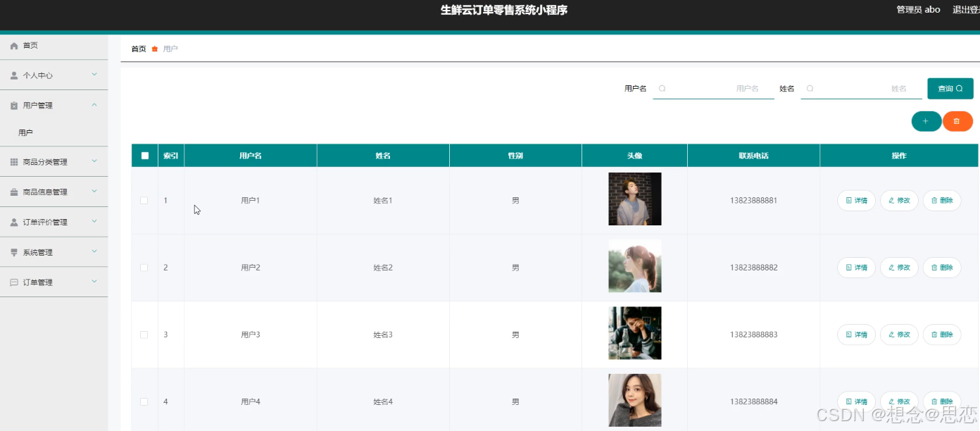Screen dimensions: 980x431
Task: Click the chat icon beside 订单管理
Action: click(14, 282)
